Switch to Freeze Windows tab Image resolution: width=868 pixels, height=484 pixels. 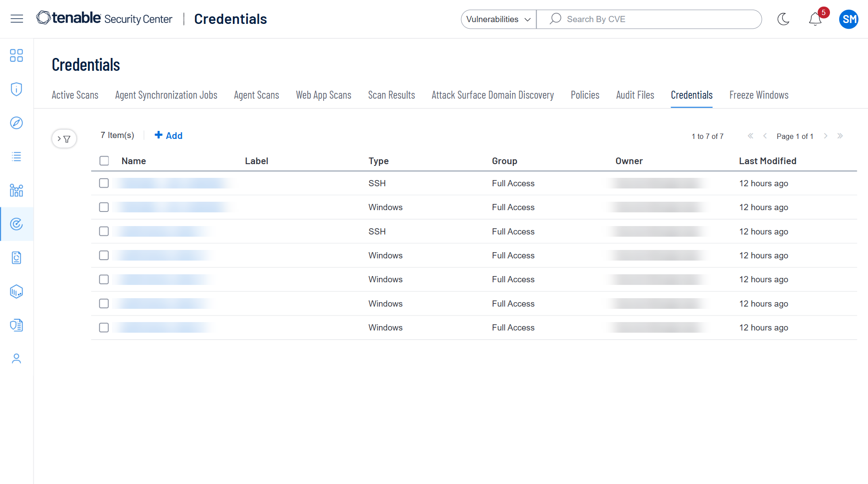pos(759,95)
